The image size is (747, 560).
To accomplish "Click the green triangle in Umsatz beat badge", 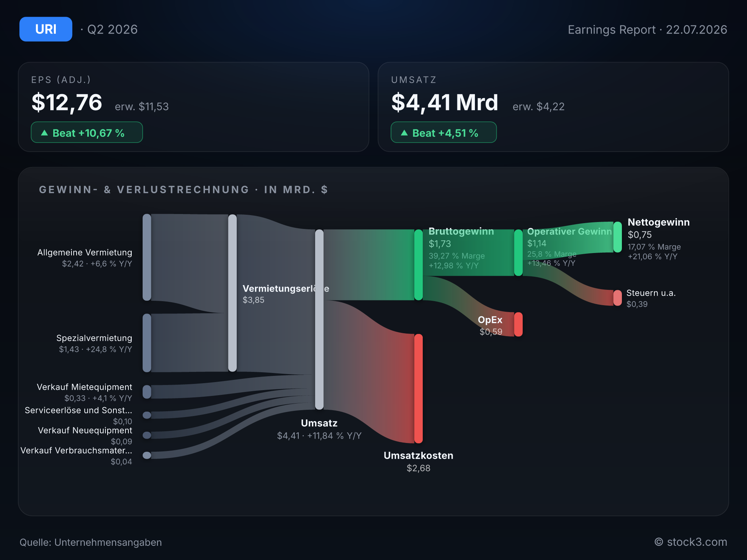I will point(404,133).
